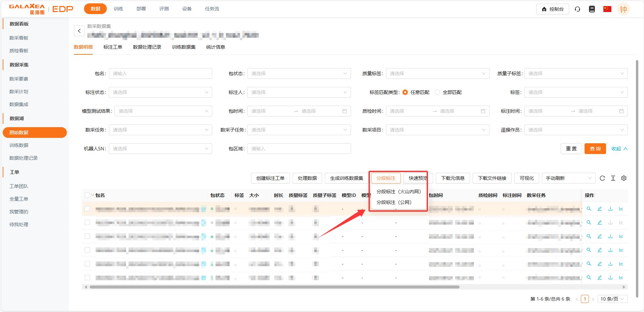644x312 pixels.
Task: Click the download icon in third row
Action: coord(610,236)
